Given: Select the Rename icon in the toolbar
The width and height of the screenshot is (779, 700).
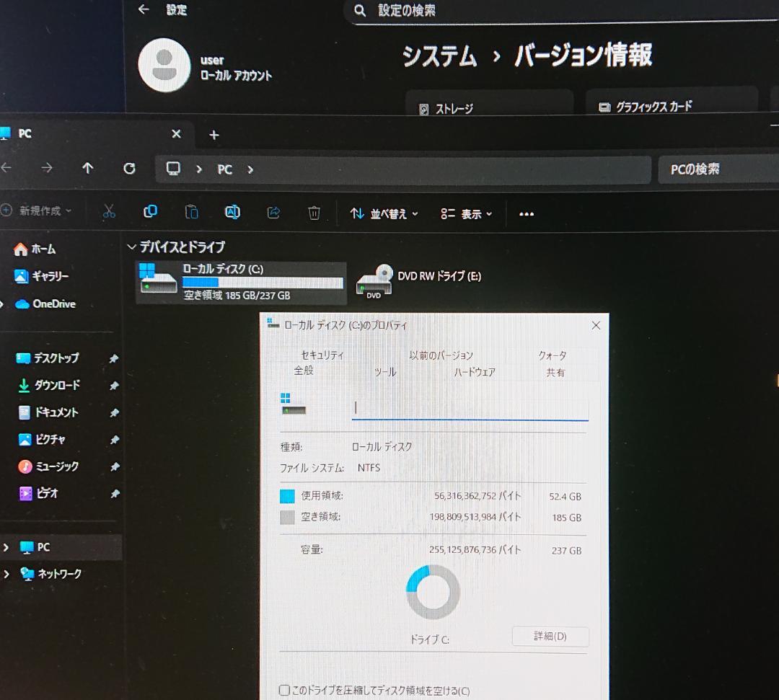Looking at the screenshot, I should (x=232, y=212).
